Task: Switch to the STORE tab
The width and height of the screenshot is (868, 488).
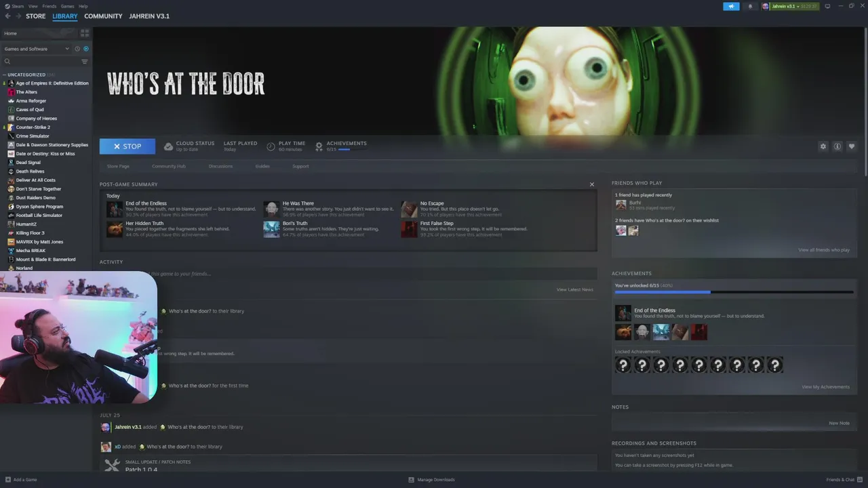Action: pyautogui.click(x=36, y=16)
